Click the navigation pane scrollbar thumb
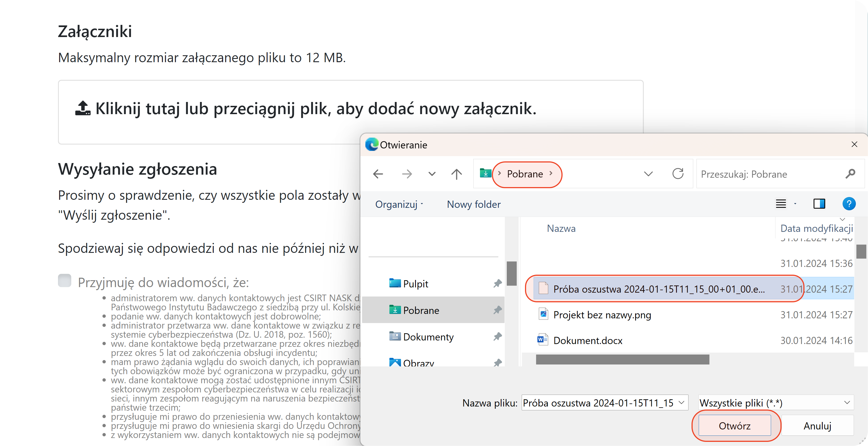 [x=511, y=273]
